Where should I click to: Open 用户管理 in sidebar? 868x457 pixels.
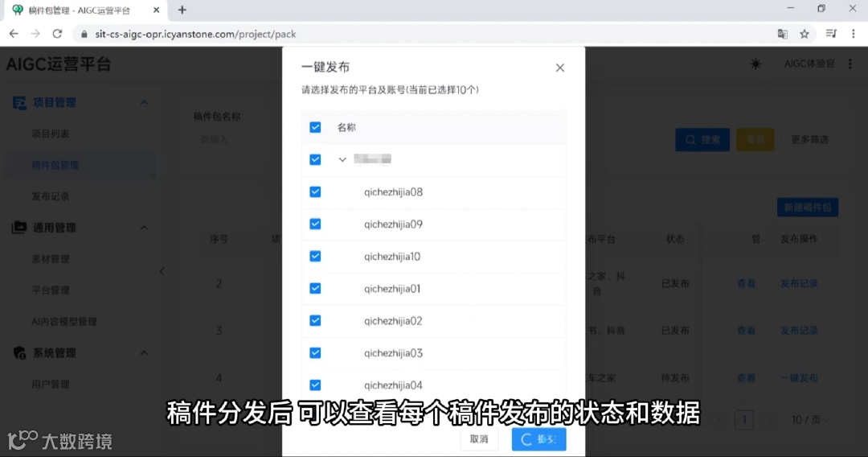pos(51,384)
